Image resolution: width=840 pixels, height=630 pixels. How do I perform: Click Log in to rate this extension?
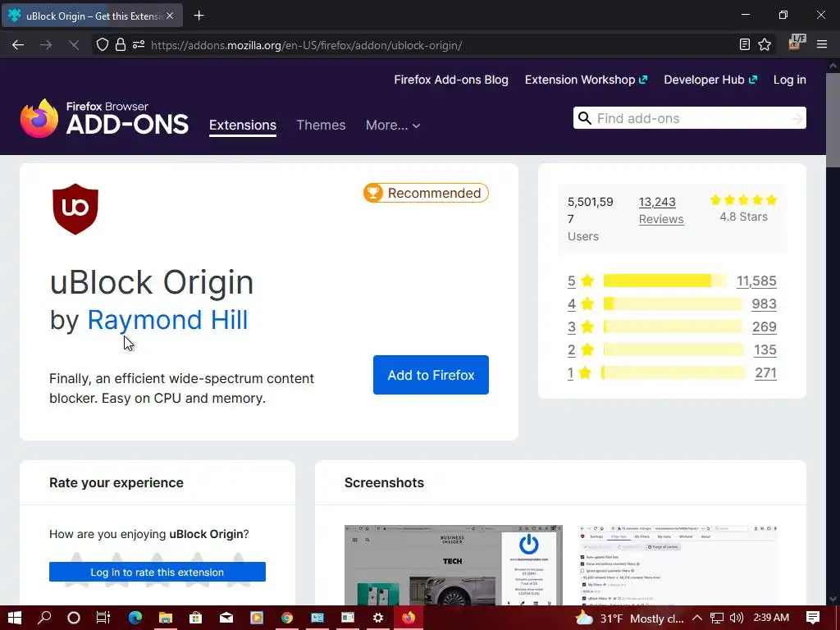[x=157, y=572]
